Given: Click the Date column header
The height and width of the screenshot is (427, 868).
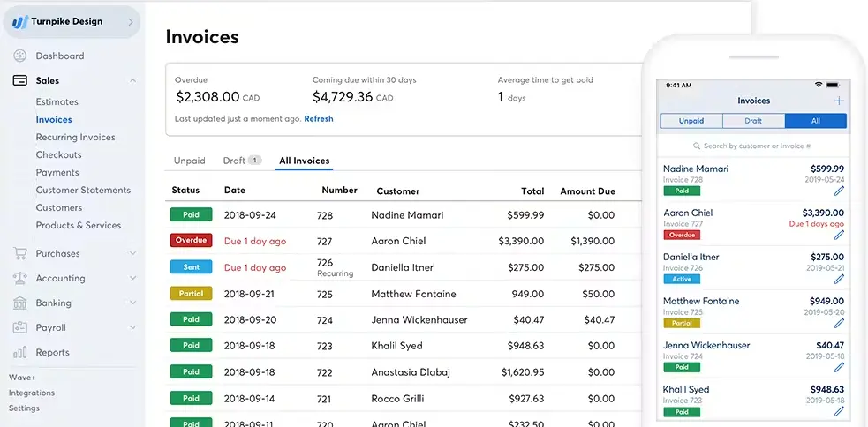Looking at the screenshot, I should [x=235, y=190].
